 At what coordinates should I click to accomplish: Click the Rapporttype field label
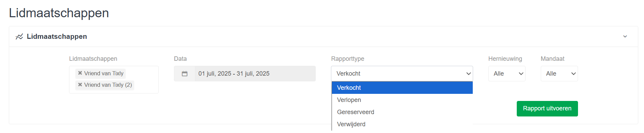(348, 59)
